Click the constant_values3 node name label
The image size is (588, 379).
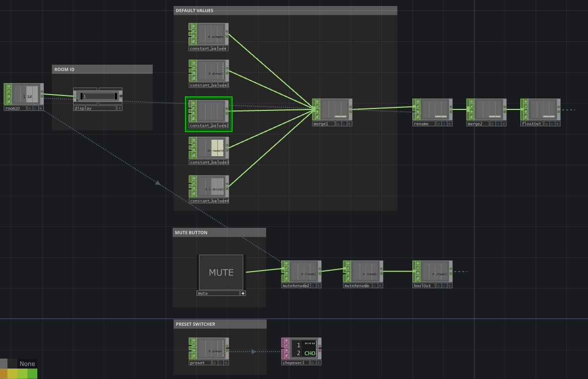[209, 162]
